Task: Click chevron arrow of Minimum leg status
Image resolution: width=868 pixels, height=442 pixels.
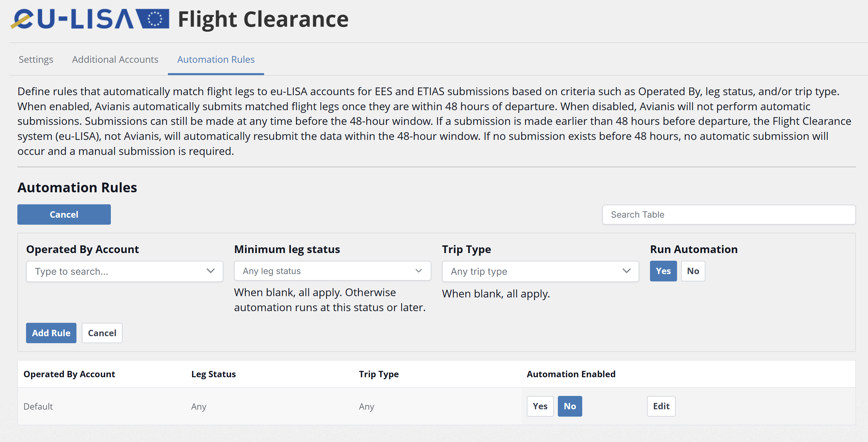Action: 419,271
